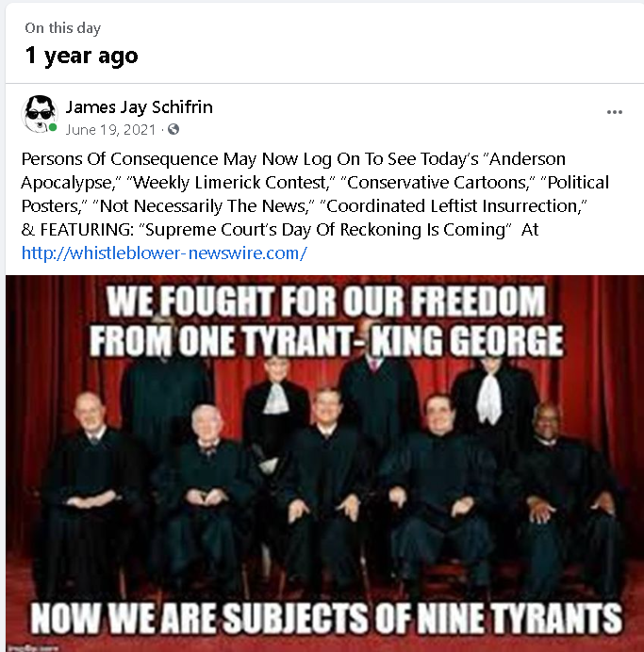Click the "On this day" header label
The width and height of the screenshot is (644, 652).
click(63, 28)
